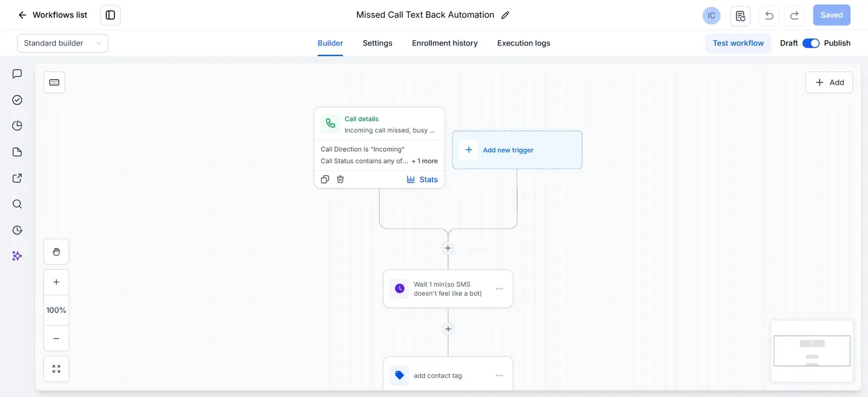Click the Add new trigger box
Screen dimensions: 868x397
click(x=517, y=150)
